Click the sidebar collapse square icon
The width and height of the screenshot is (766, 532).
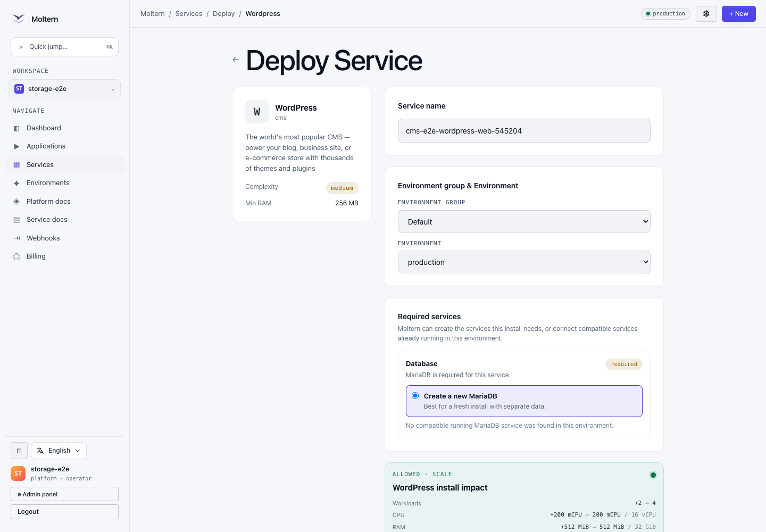pyautogui.click(x=19, y=451)
